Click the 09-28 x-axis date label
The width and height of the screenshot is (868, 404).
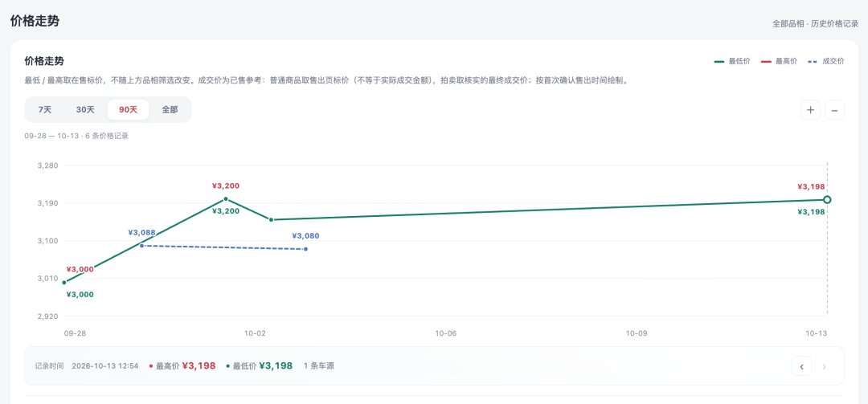tap(75, 333)
